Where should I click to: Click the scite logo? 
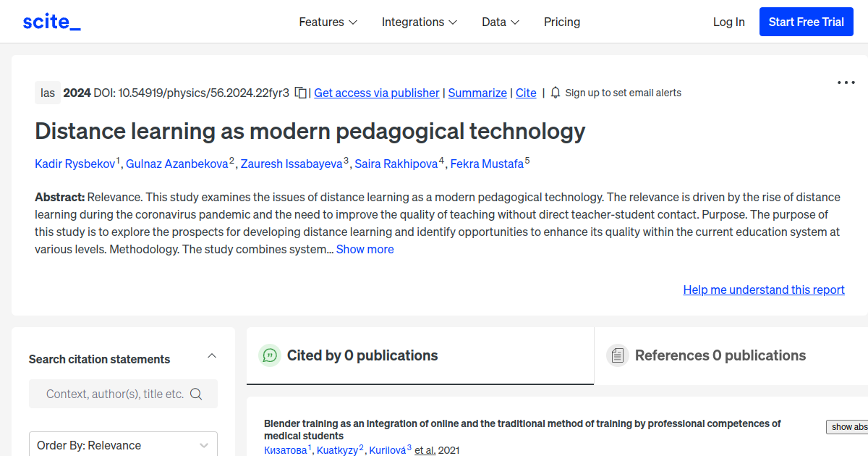pyautogui.click(x=51, y=21)
